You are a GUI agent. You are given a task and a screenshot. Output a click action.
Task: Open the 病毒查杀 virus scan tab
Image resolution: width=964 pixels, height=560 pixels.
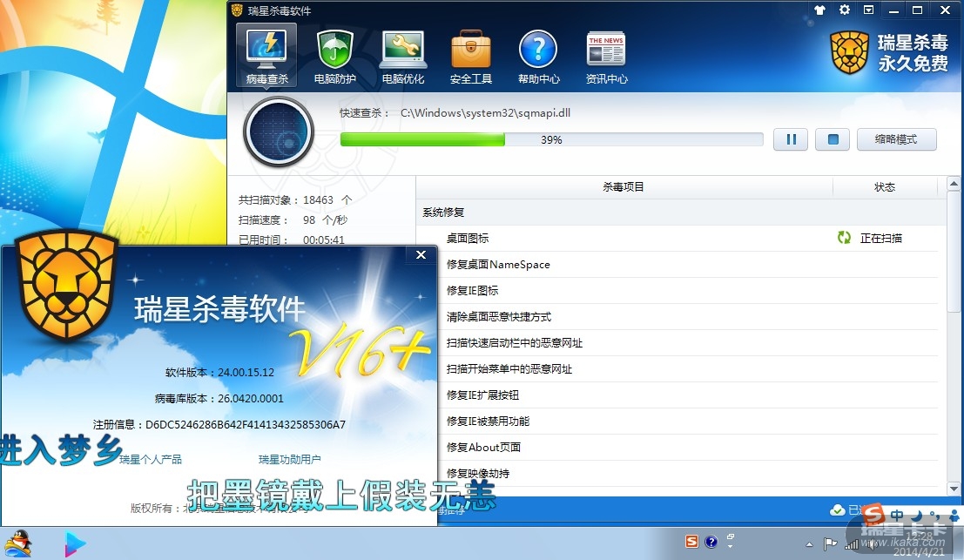point(266,56)
